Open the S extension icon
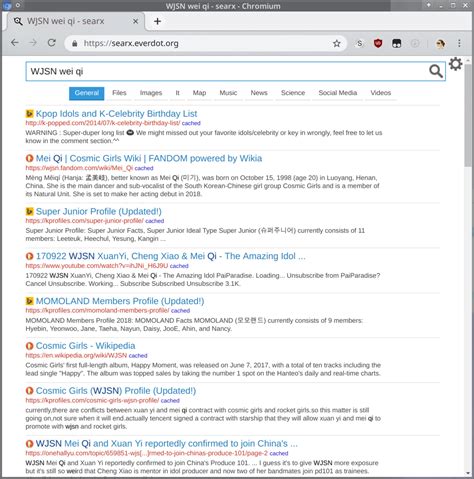 359,43
